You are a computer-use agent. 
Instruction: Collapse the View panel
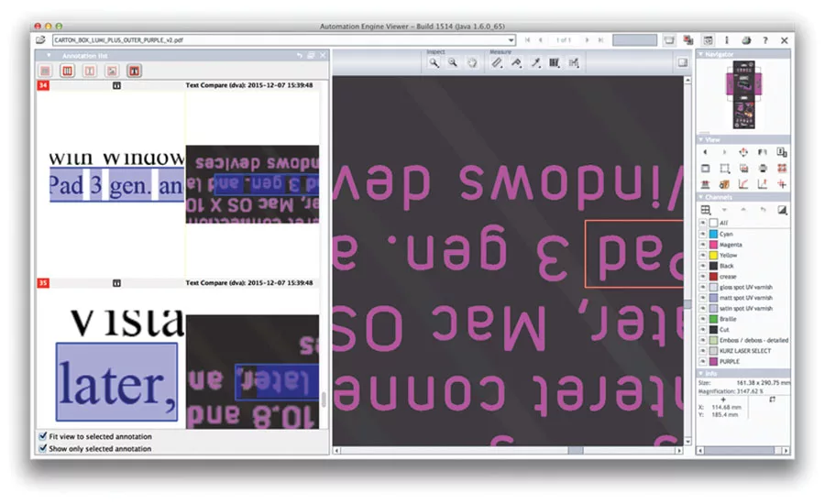tap(701, 139)
